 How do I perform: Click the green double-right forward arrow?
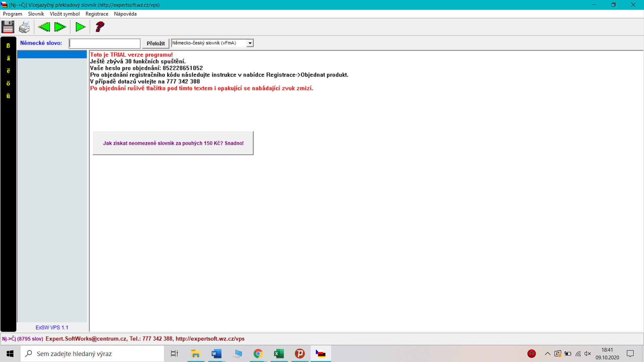[60, 27]
